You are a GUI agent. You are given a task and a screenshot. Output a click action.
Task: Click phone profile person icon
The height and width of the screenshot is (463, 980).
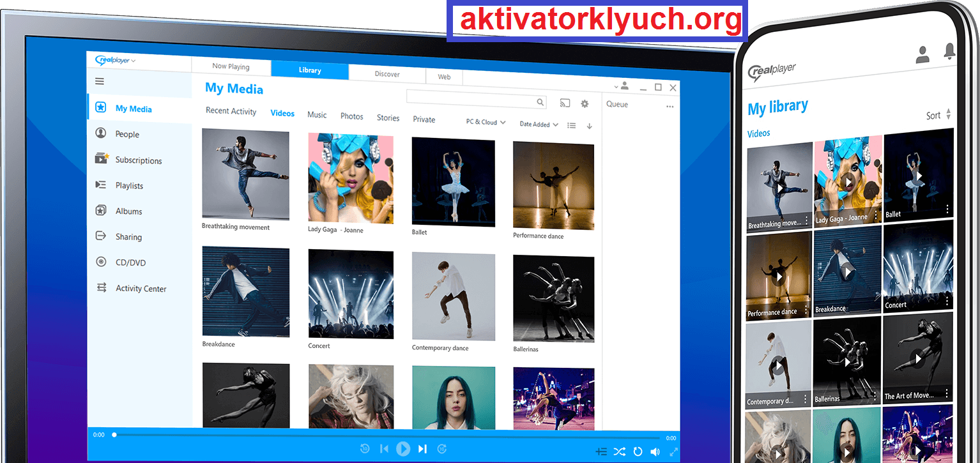pyautogui.click(x=923, y=54)
